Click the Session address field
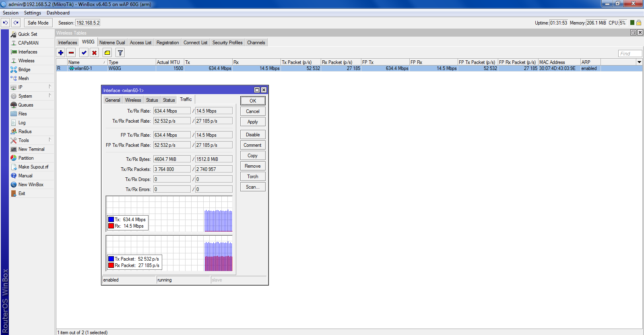The height and width of the screenshot is (335, 644). pos(88,23)
